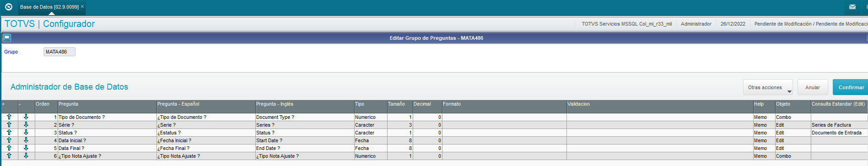Select the Numerico Tipo cell in Tipo Nota Ajuste row
Screen dimensions: 868x166
tap(371, 156)
